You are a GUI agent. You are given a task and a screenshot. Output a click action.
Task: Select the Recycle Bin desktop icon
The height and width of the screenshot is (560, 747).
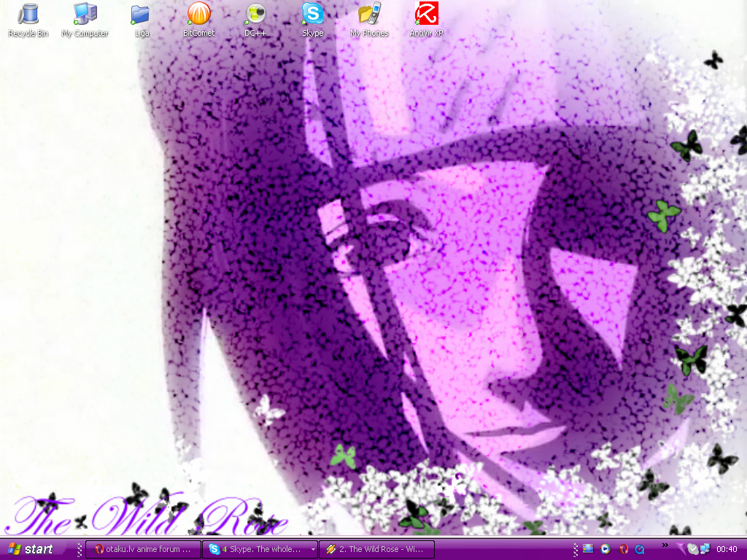(x=28, y=20)
